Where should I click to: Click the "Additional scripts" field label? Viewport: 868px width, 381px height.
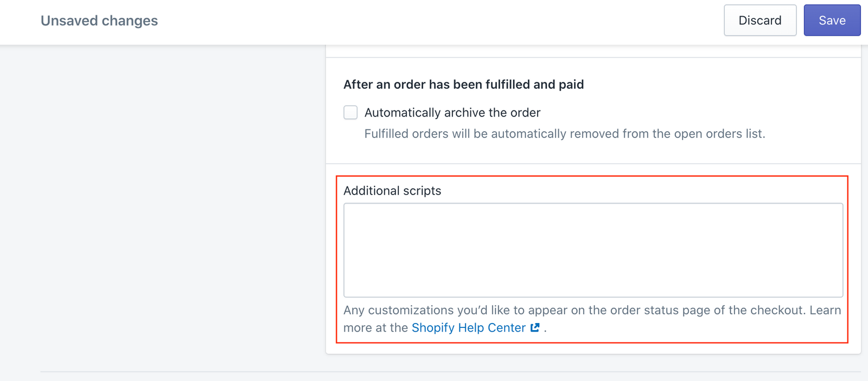coord(392,191)
